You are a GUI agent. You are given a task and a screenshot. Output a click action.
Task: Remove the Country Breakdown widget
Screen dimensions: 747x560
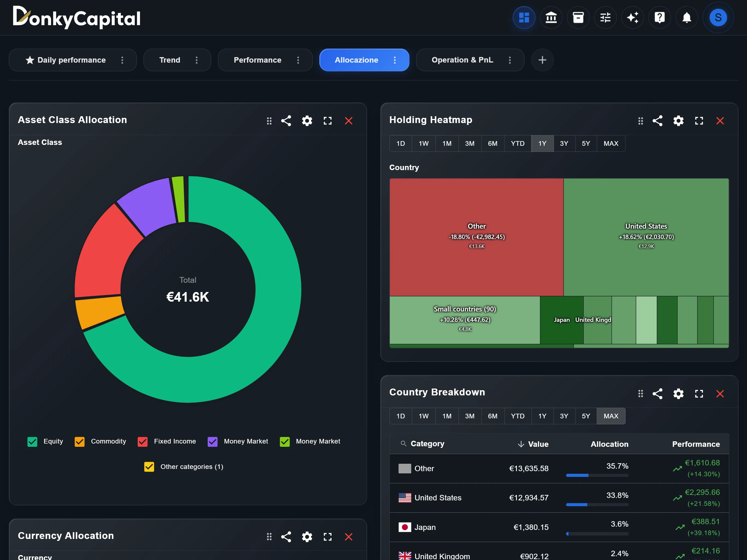click(x=720, y=393)
